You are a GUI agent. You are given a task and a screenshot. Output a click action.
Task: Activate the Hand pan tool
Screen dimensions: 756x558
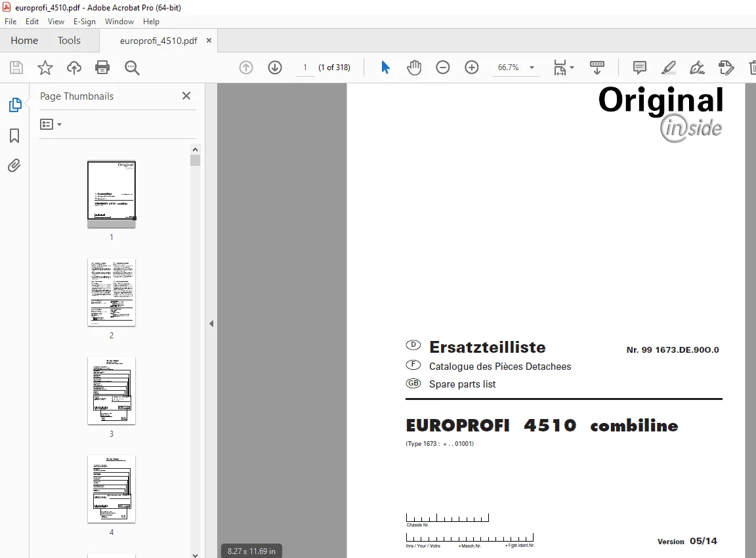413,68
